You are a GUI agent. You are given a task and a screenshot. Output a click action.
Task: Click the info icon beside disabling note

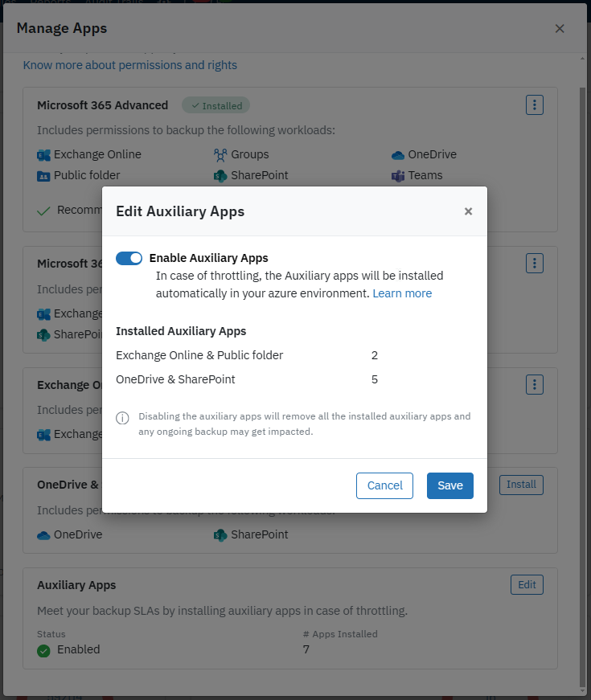tap(123, 418)
